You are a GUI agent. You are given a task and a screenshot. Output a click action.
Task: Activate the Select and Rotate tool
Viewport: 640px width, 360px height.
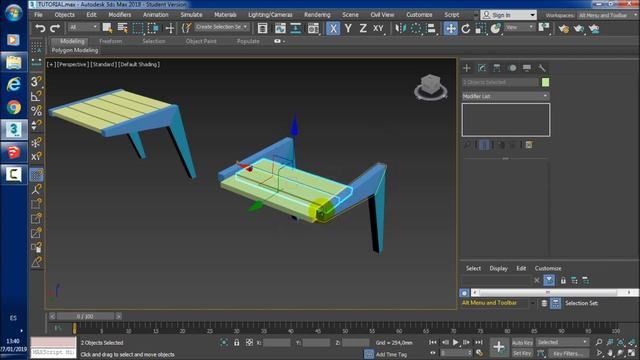click(x=466, y=29)
